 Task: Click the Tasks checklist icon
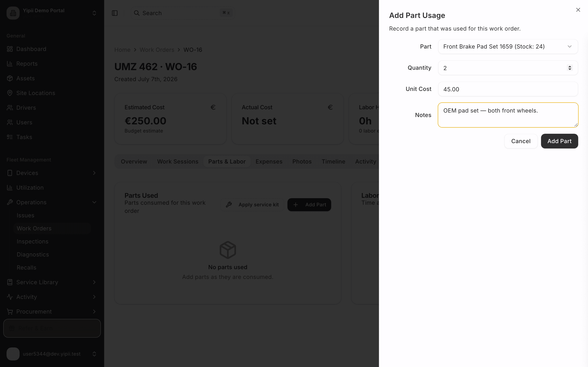pos(10,137)
